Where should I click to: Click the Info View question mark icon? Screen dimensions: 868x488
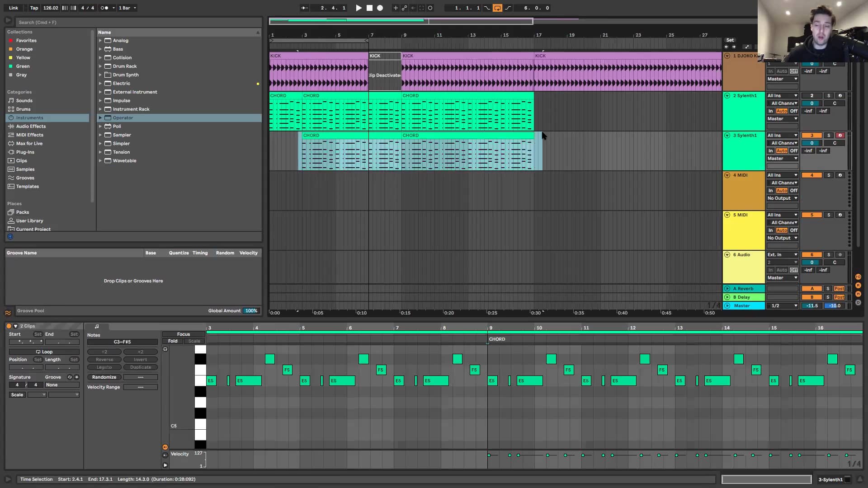click(x=10, y=236)
